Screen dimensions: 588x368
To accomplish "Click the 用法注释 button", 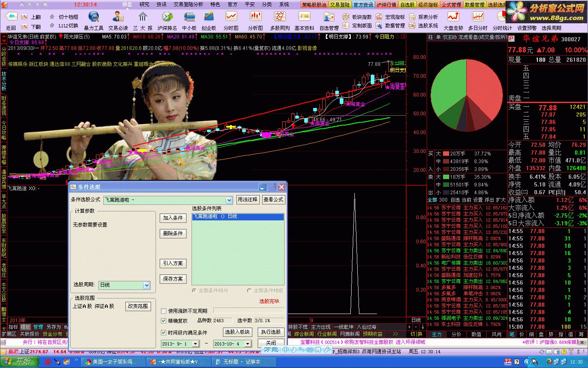I will pyautogui.click(x=247, y=200).
